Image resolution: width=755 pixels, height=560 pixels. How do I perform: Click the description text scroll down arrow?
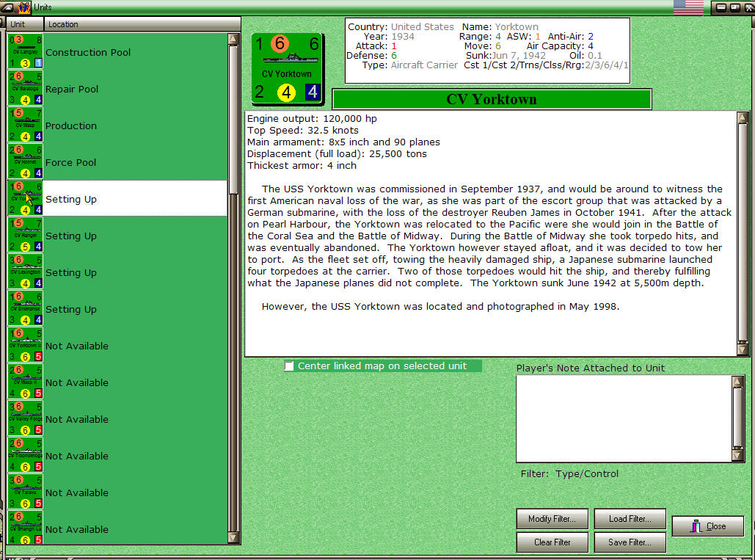click(x=742, y=349)
